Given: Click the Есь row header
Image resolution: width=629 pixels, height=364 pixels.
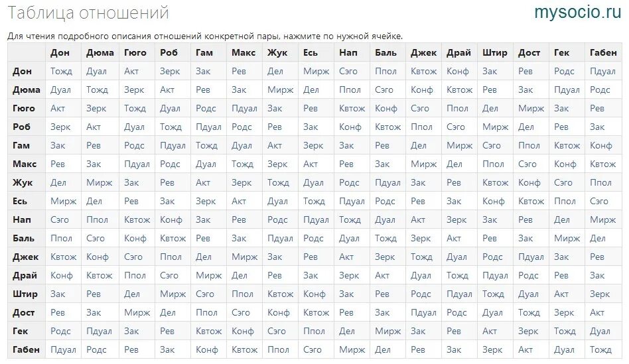Looking at the screenshot, I should pos(20,201).
